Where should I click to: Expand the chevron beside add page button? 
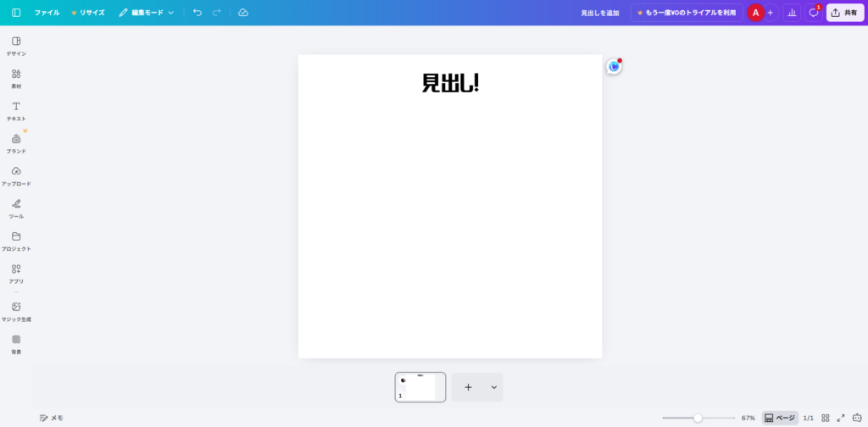(493, 387)
